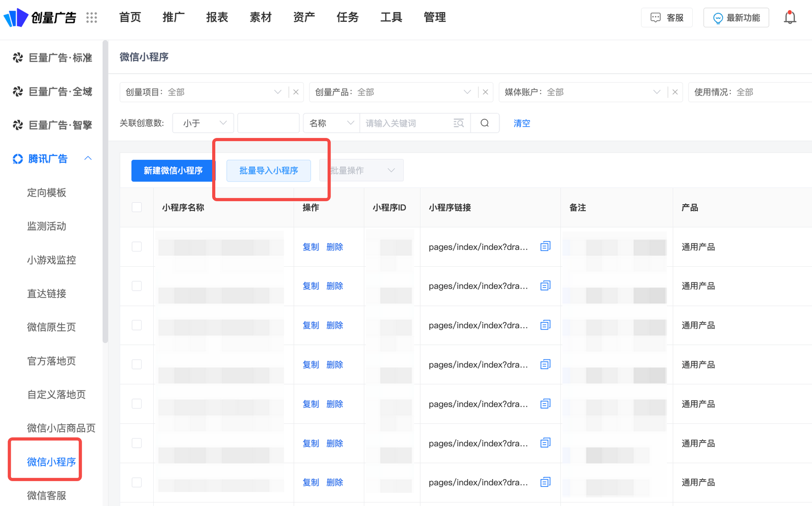
Task: Collapse the 腾讯广告 sidebar section
Action: [x=88, y=159]
